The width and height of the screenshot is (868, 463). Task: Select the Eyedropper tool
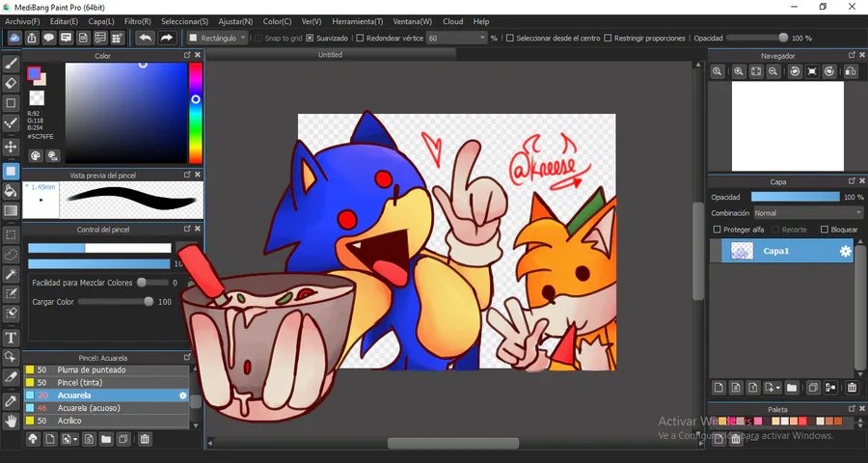pyautogui.click(x=11, y=401)
